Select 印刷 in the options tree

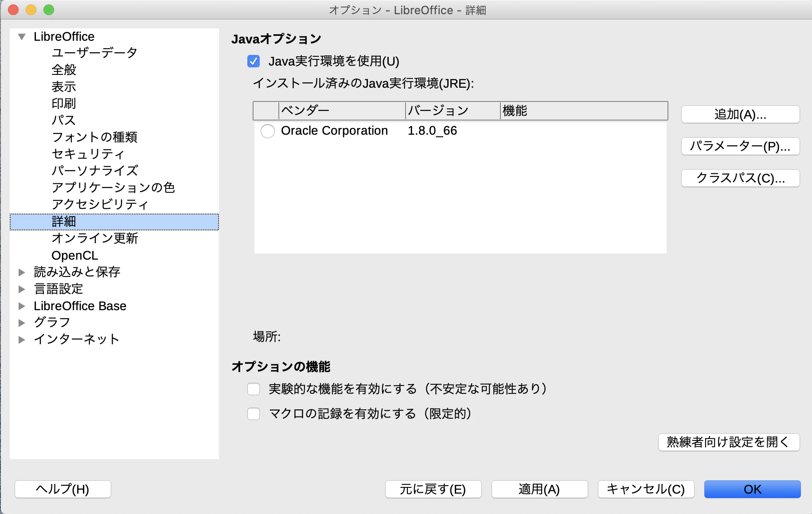(x=64, y=103)
